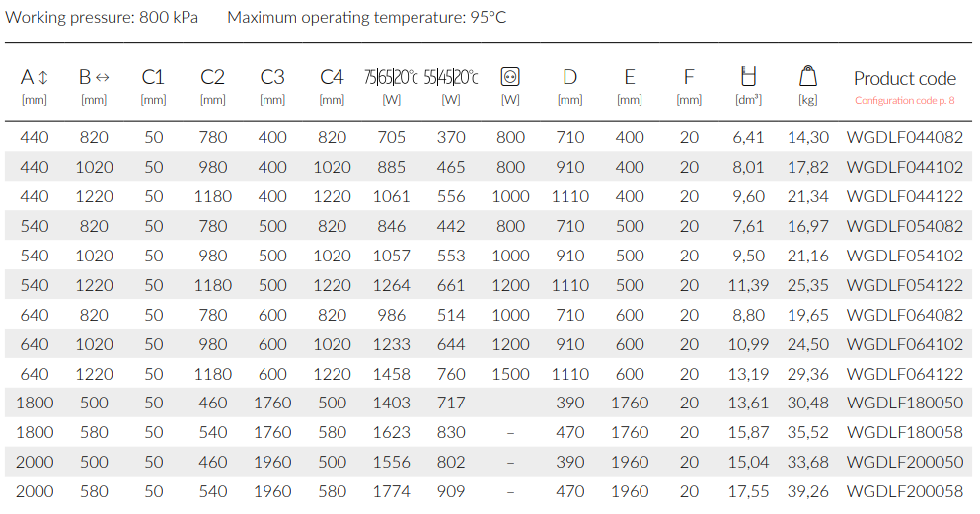
Task: Click the Configuration code p. 8 link
Action: [904, 100]
